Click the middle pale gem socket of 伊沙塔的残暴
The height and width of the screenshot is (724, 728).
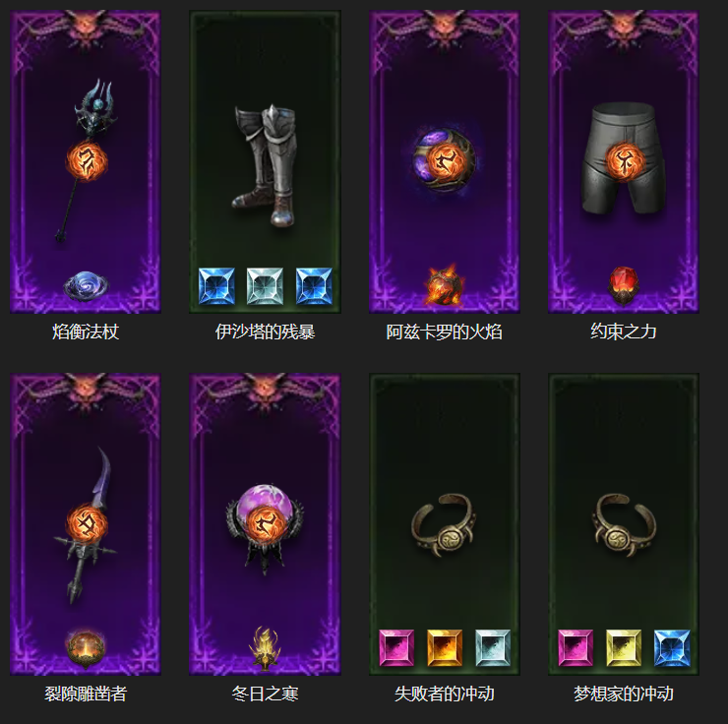[265, 286]
